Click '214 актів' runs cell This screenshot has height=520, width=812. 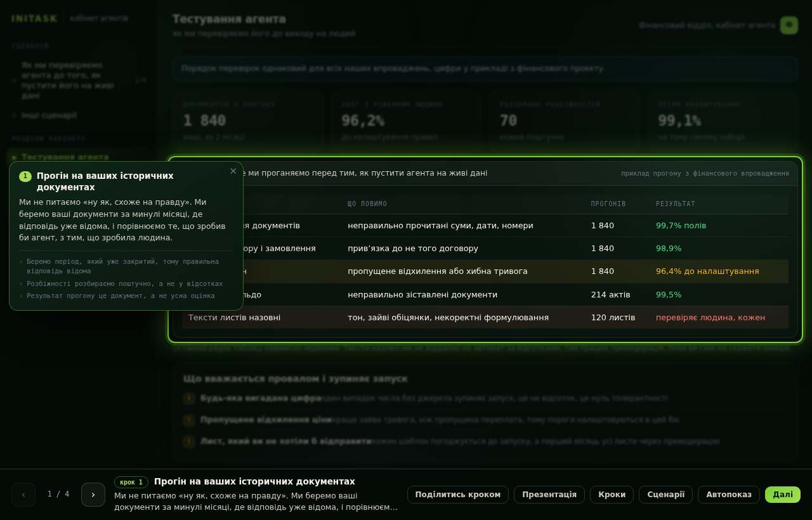coord(610,295)
